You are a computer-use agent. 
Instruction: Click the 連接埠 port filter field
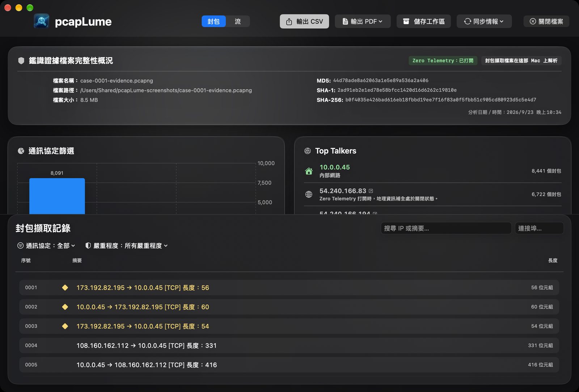[x=539, y=228]
